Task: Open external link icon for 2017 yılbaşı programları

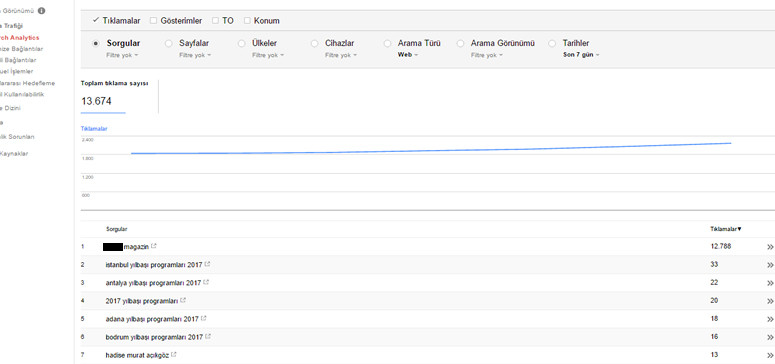Action: click(x=183, y=300)
